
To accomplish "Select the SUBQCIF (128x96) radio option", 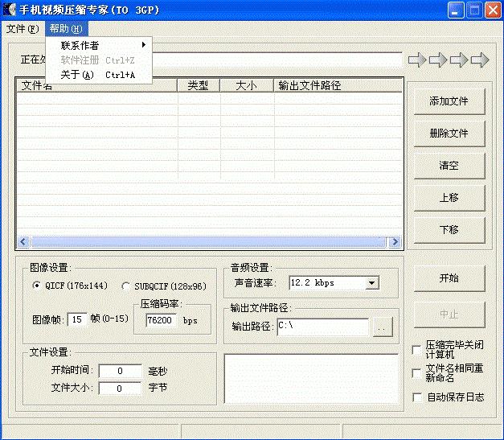I will click(x=125, y=286).
